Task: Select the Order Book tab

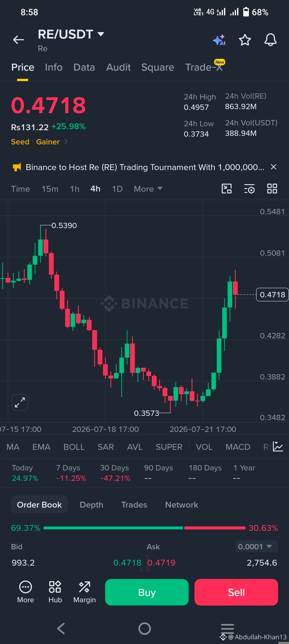Action: [x=39, y=504]
